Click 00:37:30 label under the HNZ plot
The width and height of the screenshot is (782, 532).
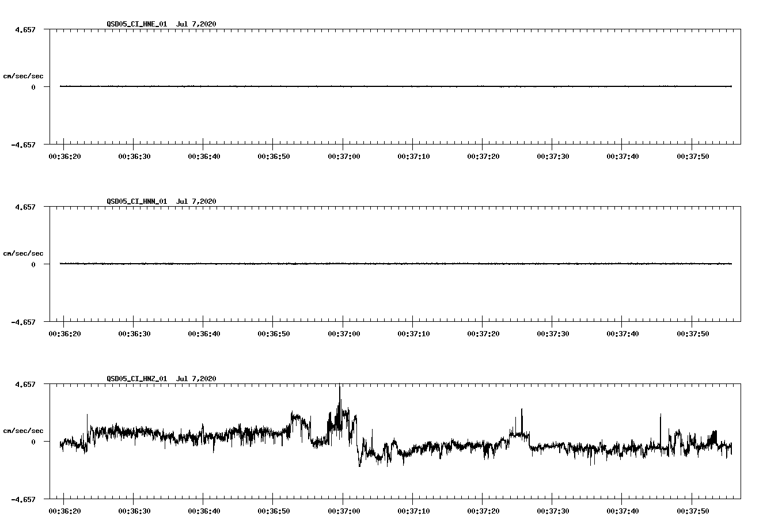(x=553, y=511)
